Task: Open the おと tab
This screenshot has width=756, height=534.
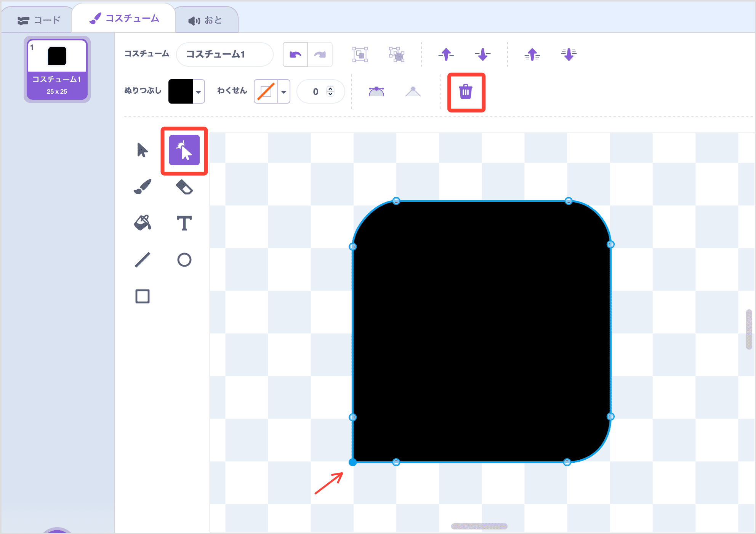Action: point(205,19)
